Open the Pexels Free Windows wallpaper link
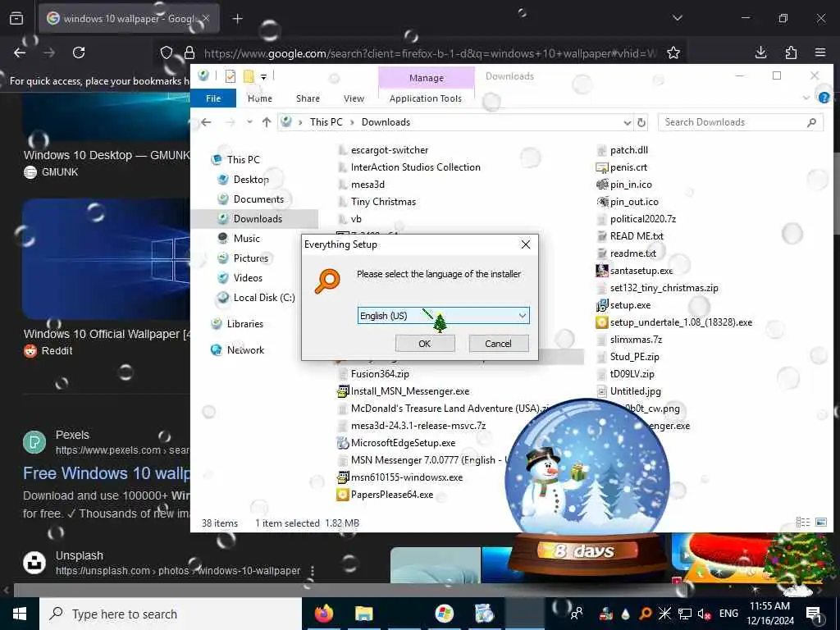 (x=107, y=473)
